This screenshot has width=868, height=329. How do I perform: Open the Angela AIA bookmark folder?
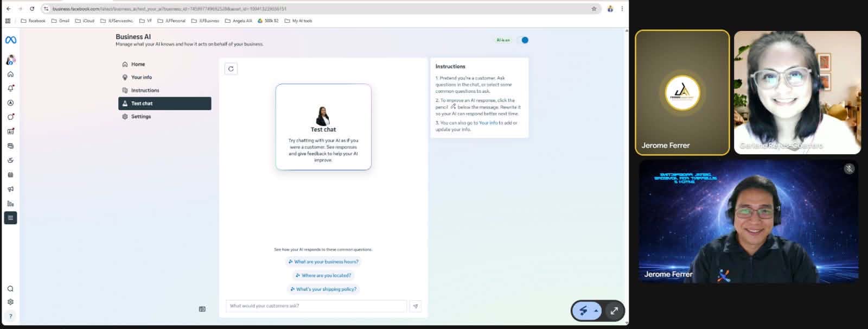(239, 21)
